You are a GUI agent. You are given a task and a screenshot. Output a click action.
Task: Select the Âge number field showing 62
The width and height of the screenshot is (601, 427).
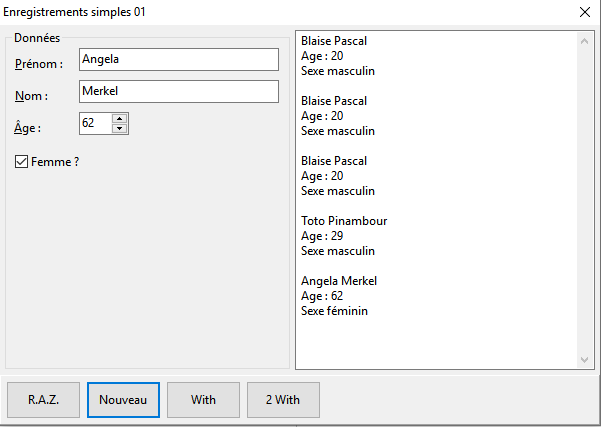(95, 123)
